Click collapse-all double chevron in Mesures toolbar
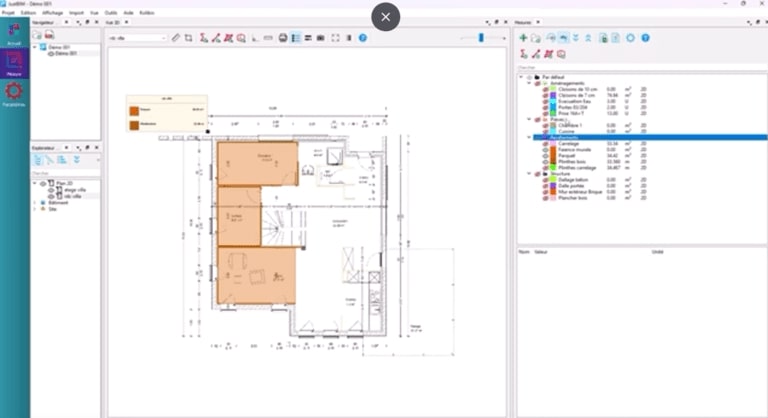 [588, 38]
